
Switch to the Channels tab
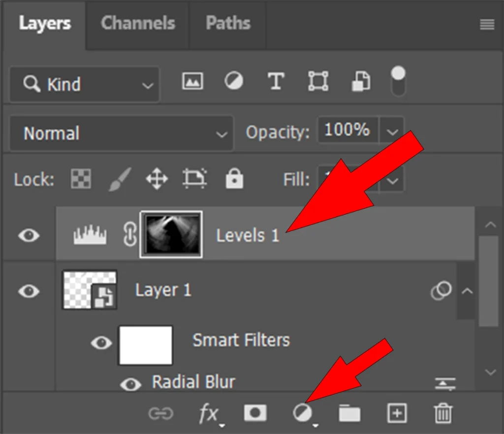[138, 23]
